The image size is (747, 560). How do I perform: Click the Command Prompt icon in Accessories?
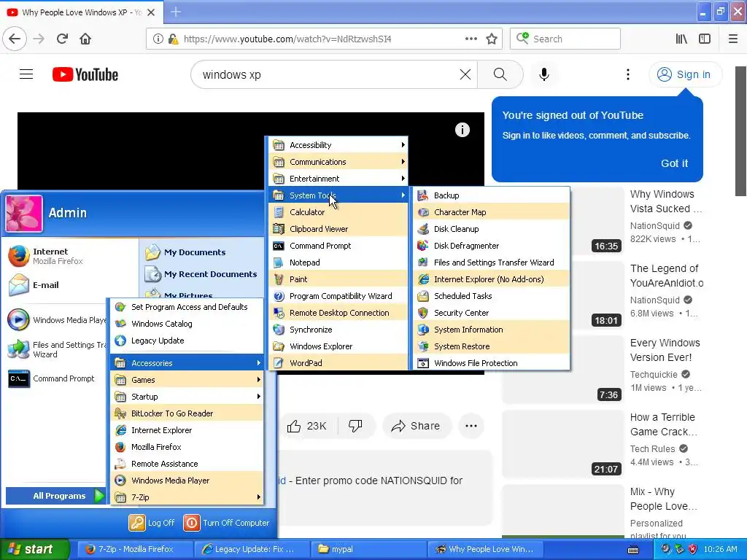(x=279, y=246)
